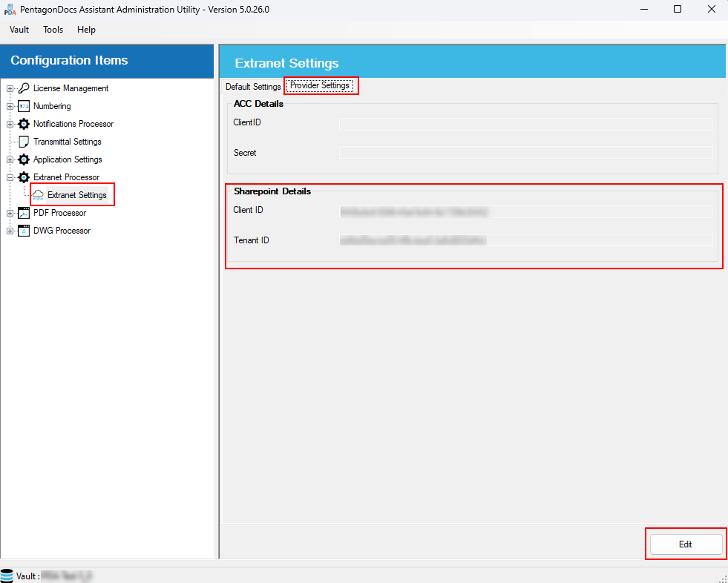Open the Vault menu
This screenshot has width=728, height=583.
click(19, 30)
